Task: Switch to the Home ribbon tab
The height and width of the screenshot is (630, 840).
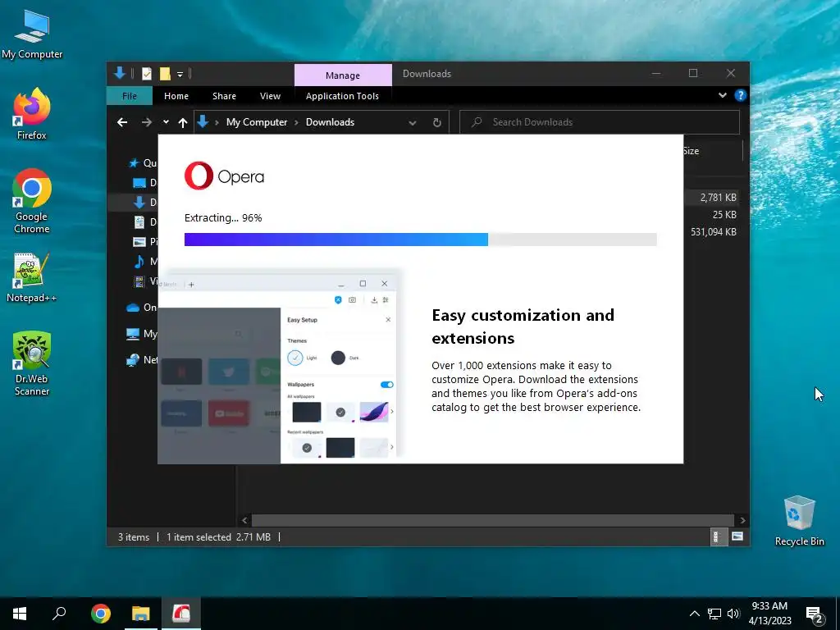Action: [x=176, y=96]
